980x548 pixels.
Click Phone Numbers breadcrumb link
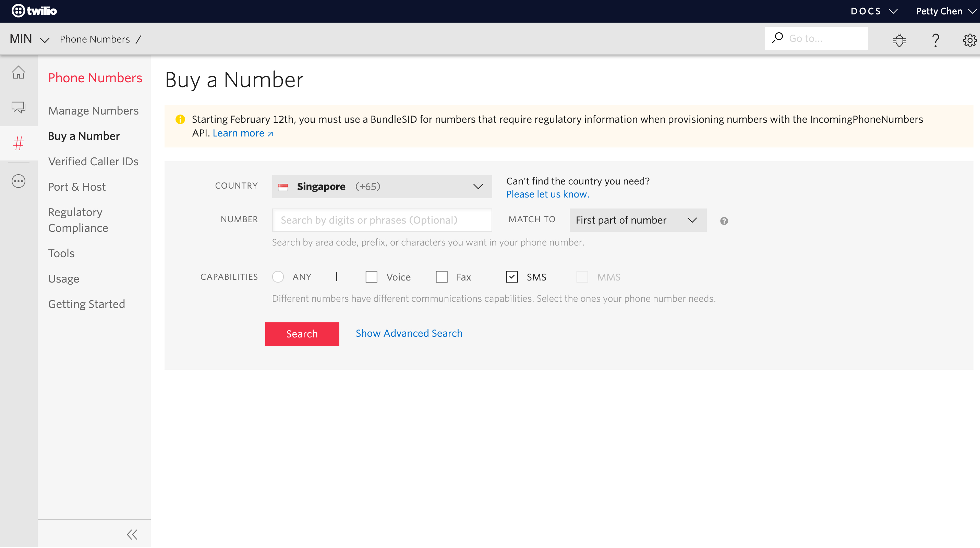95,39
